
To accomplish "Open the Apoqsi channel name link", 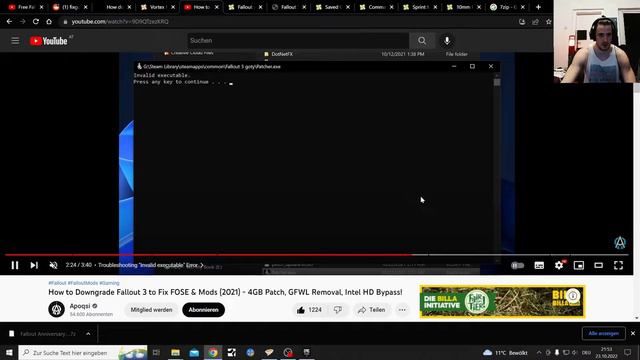I will pyautogui.click(x=80, y=306).
